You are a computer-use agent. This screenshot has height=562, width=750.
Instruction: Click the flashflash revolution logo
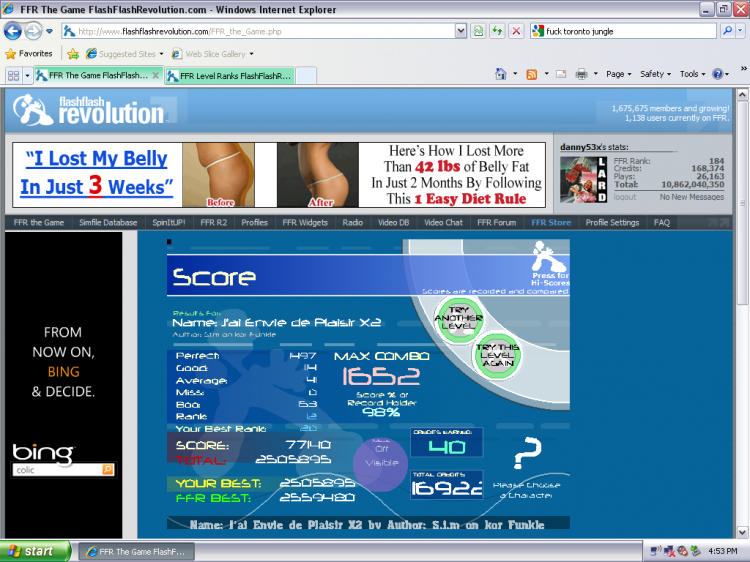90,110
